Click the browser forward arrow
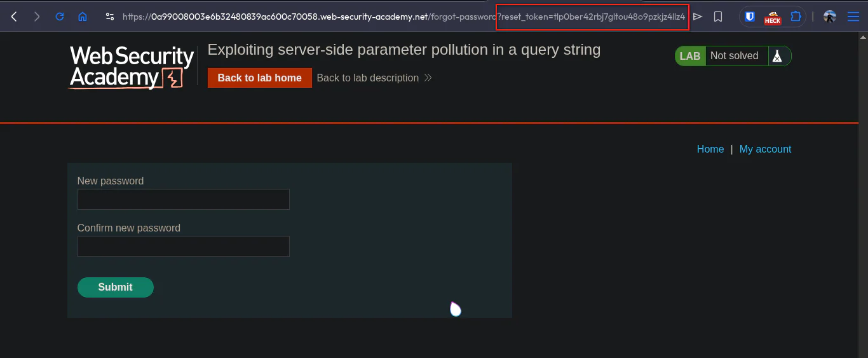This screenshot has height=358, width=868. coord(37,17)
